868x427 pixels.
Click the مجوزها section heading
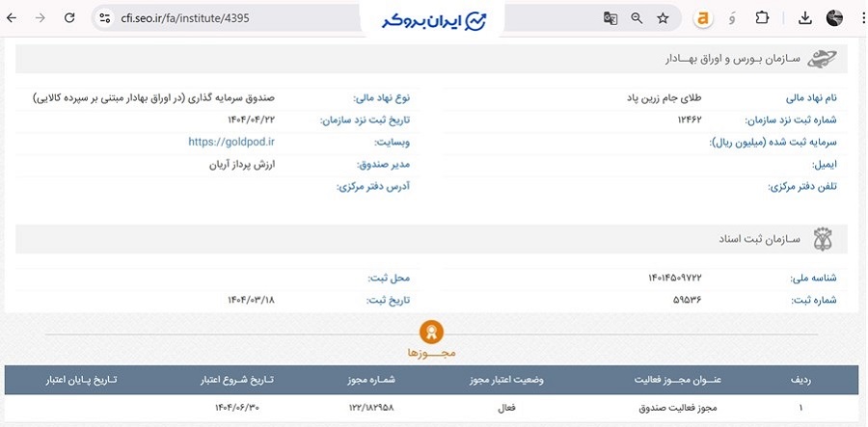(x=431, y=353)
